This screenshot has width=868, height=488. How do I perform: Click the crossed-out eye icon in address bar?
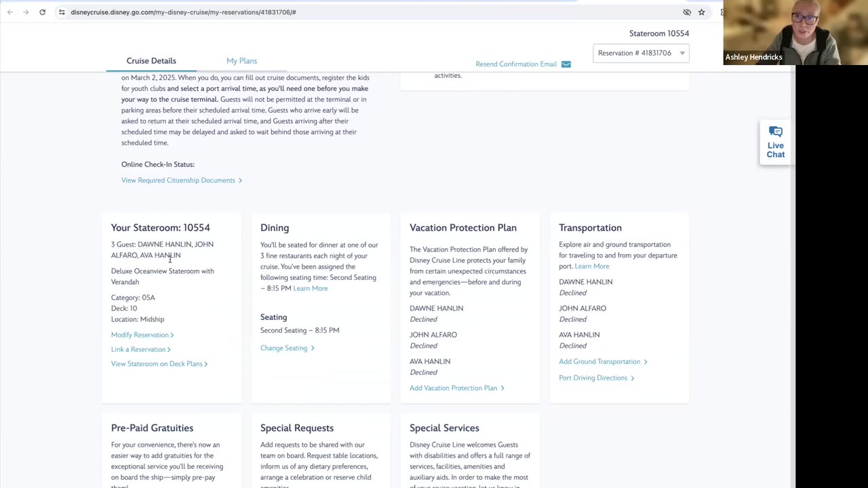click(687, 12)
